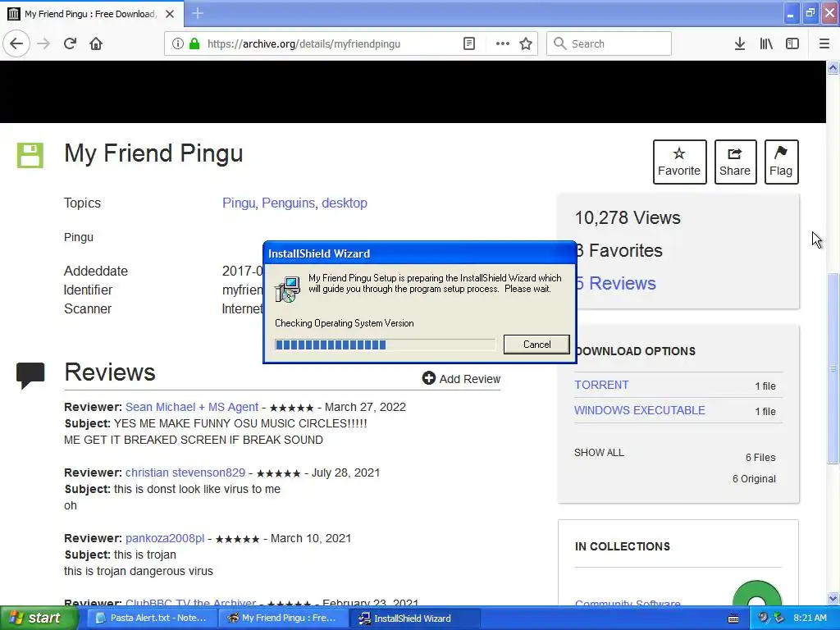Viewport: 840px width, 630px height.
Task: Open the Downloads arrow icon
Action: tap(740, 44)
